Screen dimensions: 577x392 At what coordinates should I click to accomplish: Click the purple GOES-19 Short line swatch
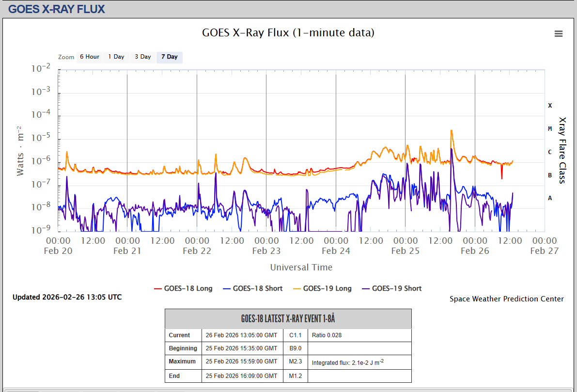[x=364, y=288]
